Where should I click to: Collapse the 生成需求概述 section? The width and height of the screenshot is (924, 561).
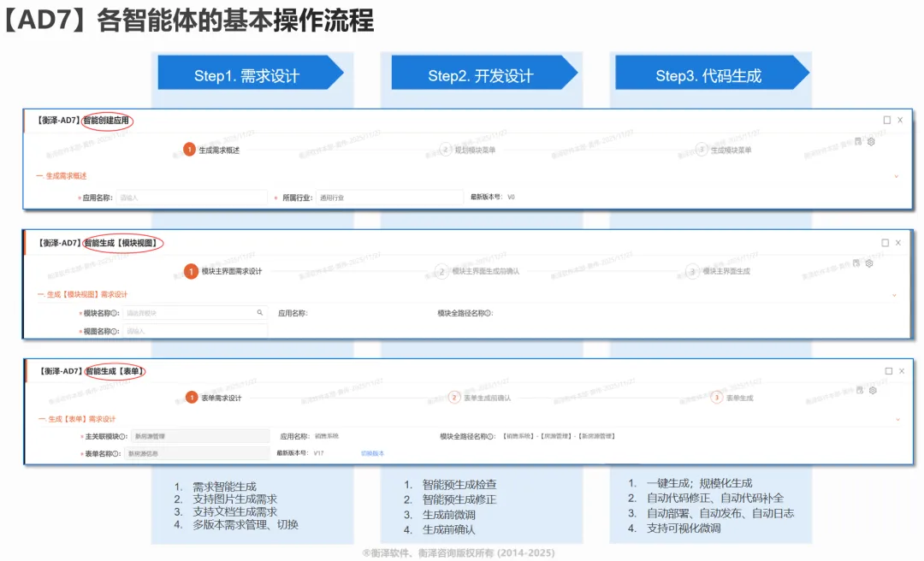(896, 176)
